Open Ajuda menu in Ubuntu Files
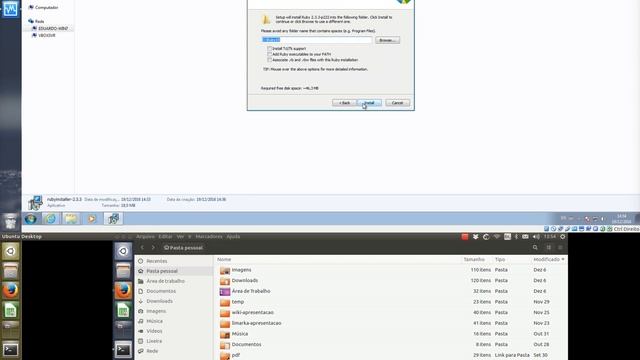Viewport: 640px width, 360px height. 233,237
